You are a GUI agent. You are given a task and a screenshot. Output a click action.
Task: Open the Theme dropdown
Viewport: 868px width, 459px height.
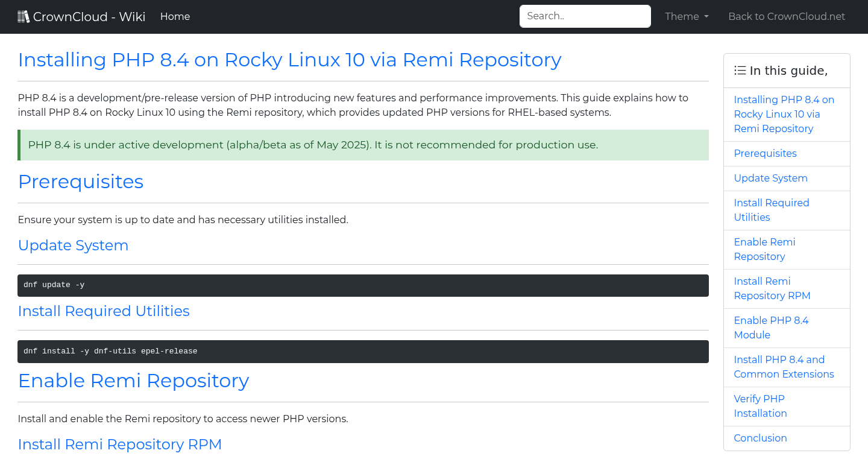(686, 16)
